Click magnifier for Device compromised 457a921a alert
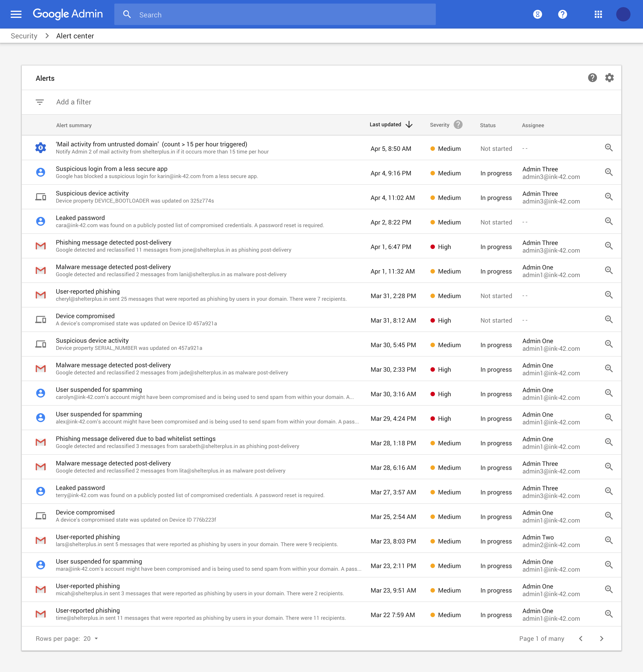Screen dimensions: 643x672 tap(608, 319)
